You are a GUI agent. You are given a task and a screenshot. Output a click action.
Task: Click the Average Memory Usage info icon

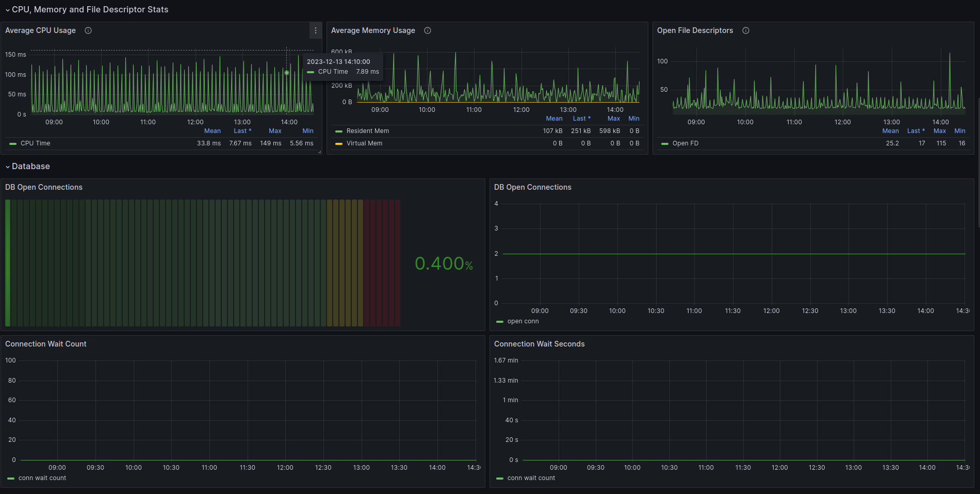tap(428, 30)
